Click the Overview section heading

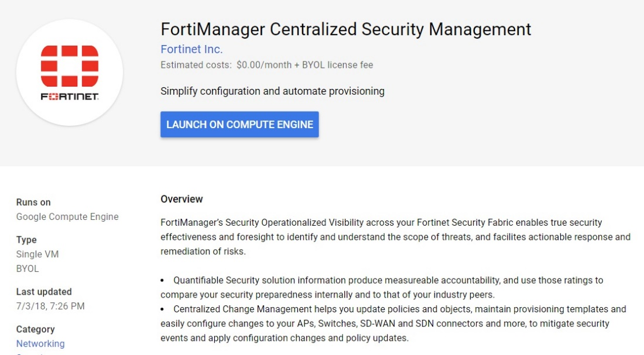pos(181,199)
